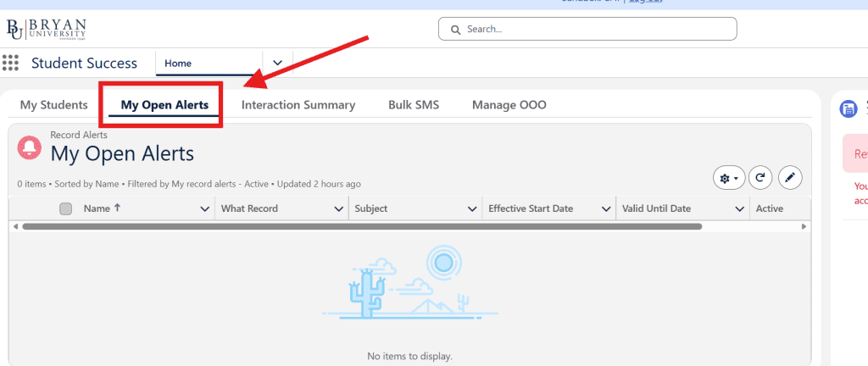Expand the Subject column menu chevron
The width and height of the screenshot is (868, 366).
tap(472, 209)
